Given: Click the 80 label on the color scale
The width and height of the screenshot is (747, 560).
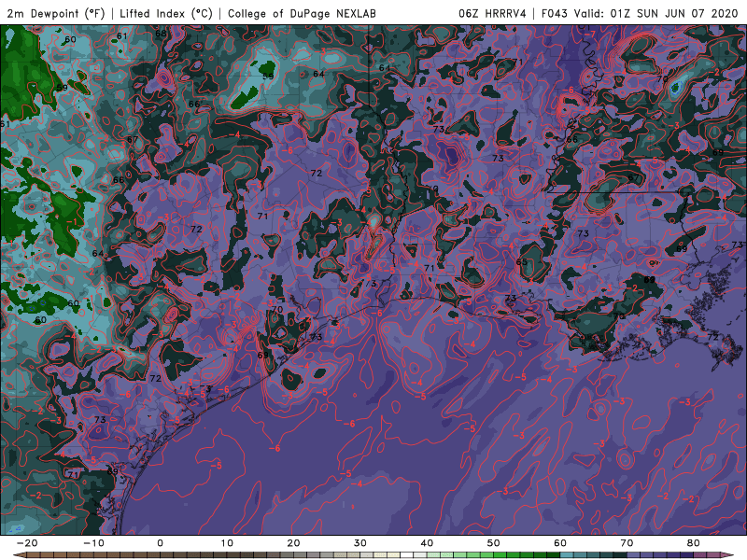Looking at the screenshot, I should pos(694,543).
